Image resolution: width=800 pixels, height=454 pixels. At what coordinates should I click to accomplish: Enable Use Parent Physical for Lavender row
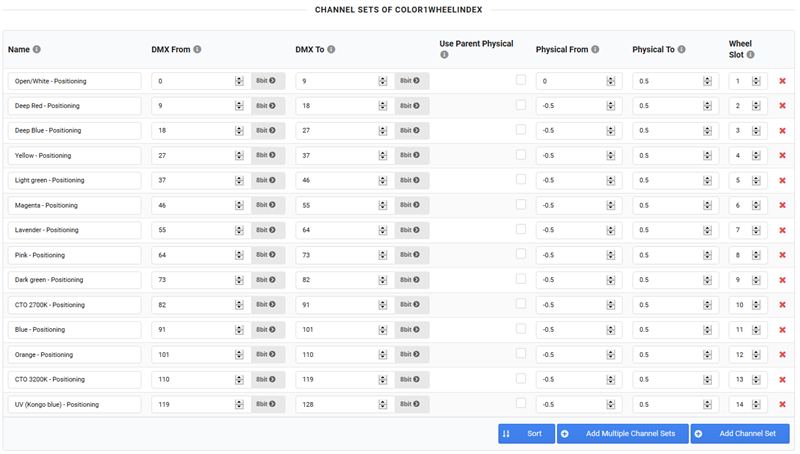pos(520,229)
